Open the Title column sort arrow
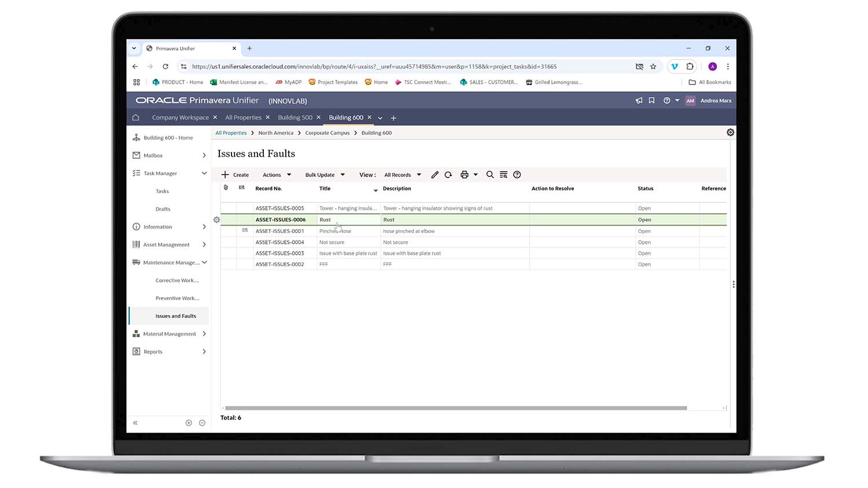The image size is (868, 488). click(376, 190)
